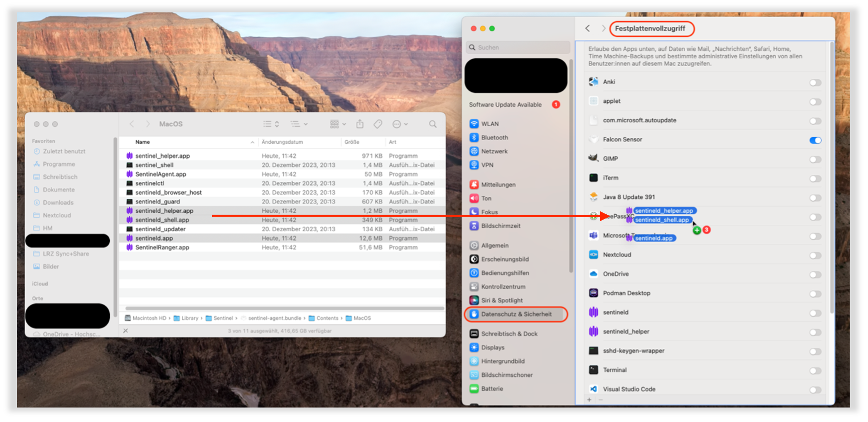Enable full disk access for sentineld
The height and width of the screenshot is (422, 868).
[x=815, y=313]
